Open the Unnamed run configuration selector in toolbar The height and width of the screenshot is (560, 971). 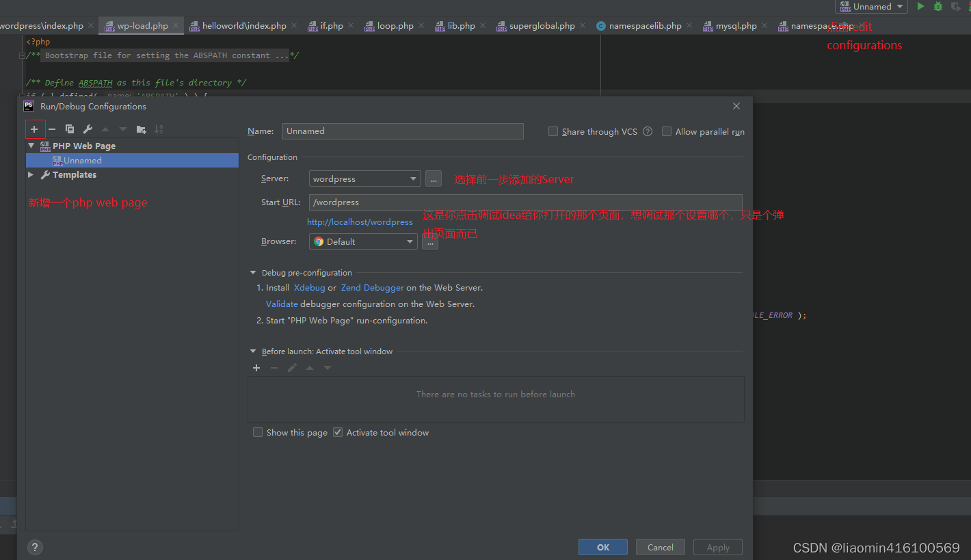[872, 6]
